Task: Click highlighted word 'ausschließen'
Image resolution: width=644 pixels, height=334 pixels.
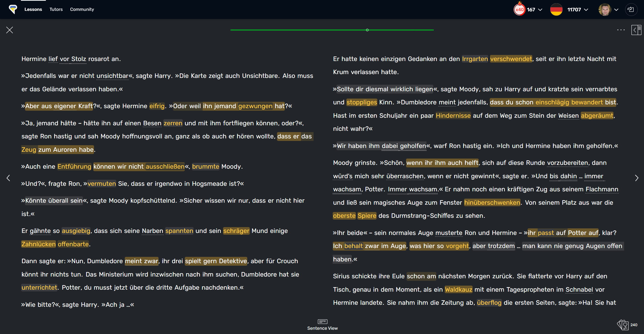Action: coord(165,166)
